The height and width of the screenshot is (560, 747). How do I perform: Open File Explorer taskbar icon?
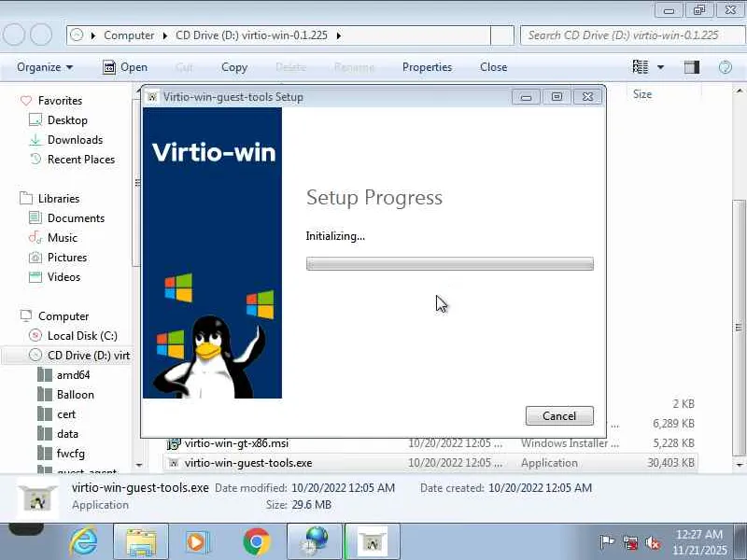pos(141,542)
